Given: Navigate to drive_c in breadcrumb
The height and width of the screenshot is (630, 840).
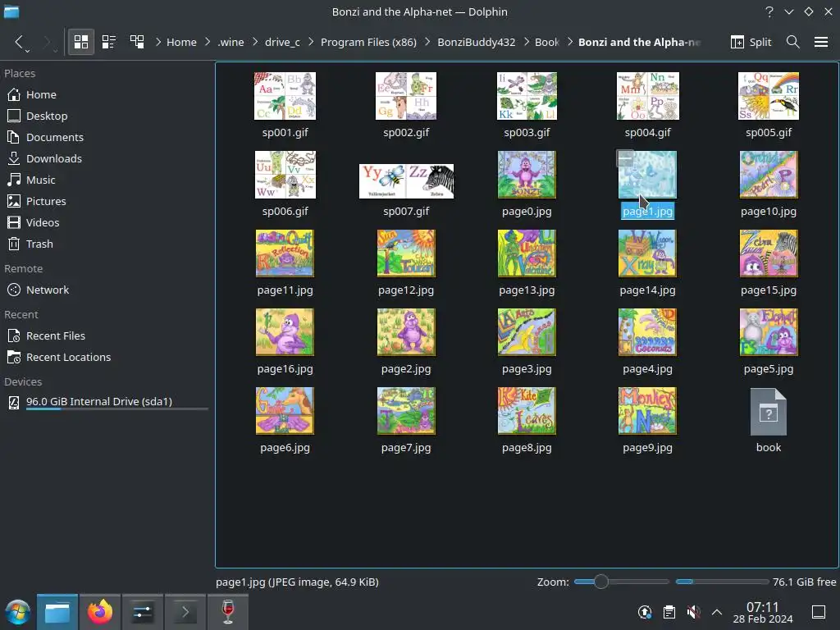Looking at the screenshot, I should [x=282, y=42].
